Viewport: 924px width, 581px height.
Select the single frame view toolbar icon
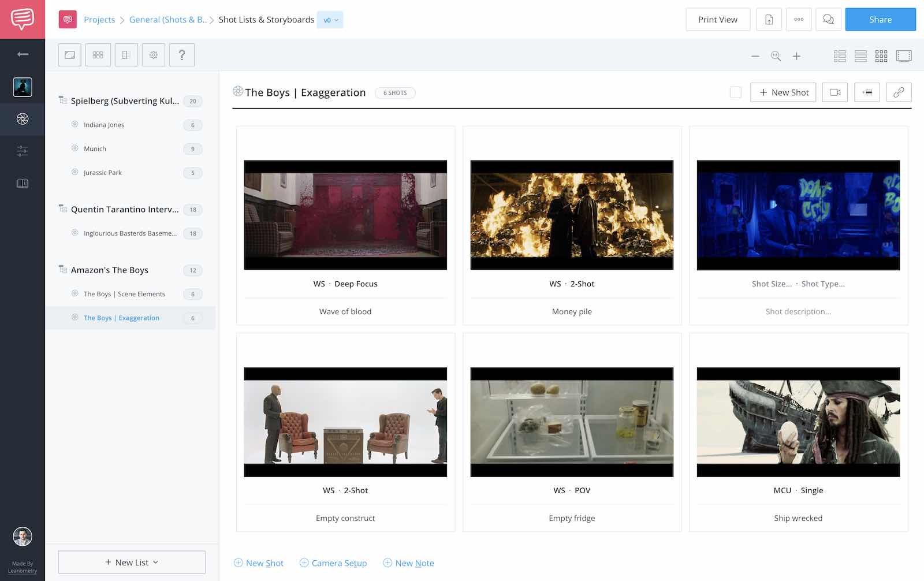70,55
